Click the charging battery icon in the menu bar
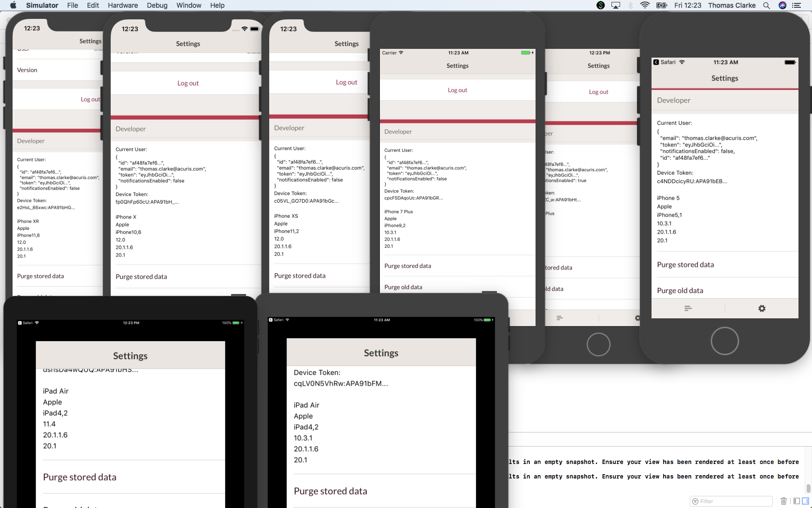 661,5
